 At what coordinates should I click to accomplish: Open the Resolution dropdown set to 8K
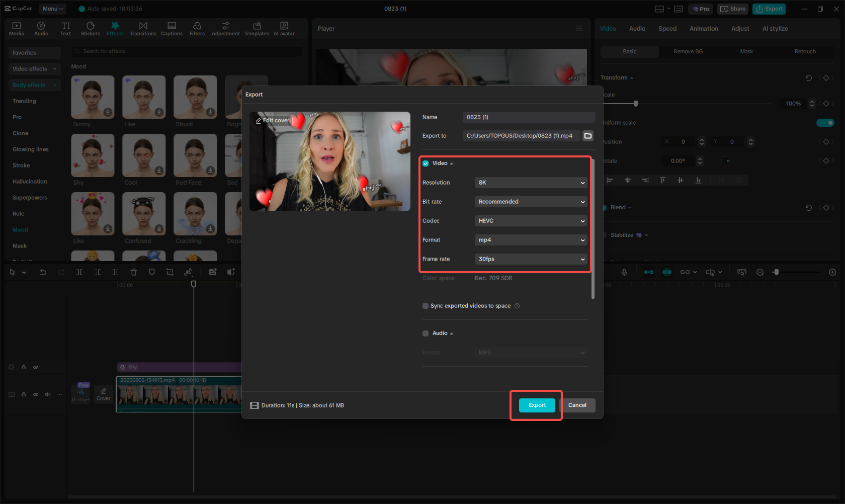(x=531, y=182)
